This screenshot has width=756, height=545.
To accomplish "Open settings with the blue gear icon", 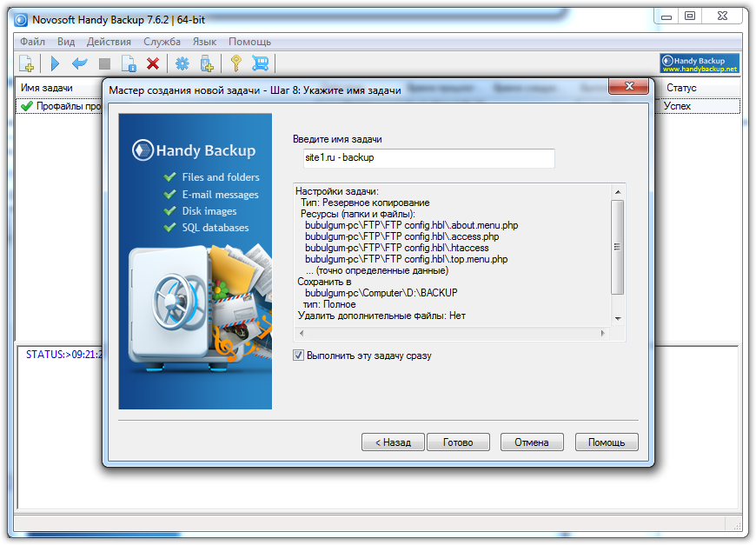I will pyautogui.click(x=182, y=63).
